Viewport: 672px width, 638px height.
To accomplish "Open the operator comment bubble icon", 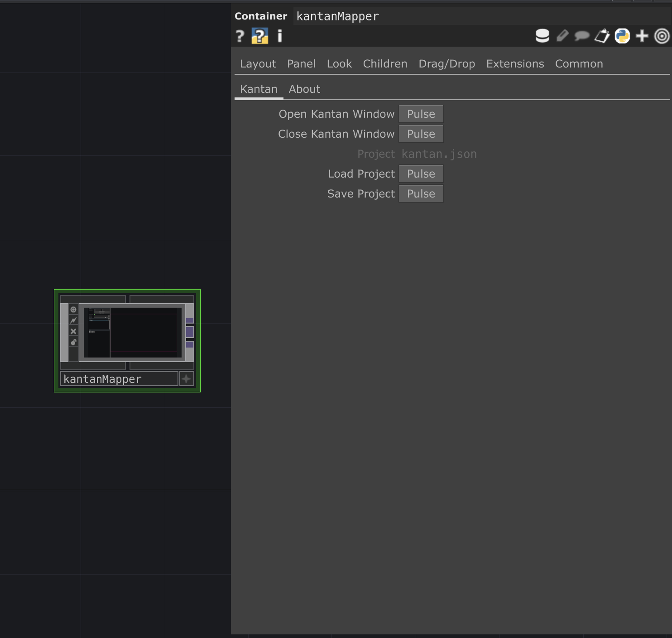I will 582,36.
